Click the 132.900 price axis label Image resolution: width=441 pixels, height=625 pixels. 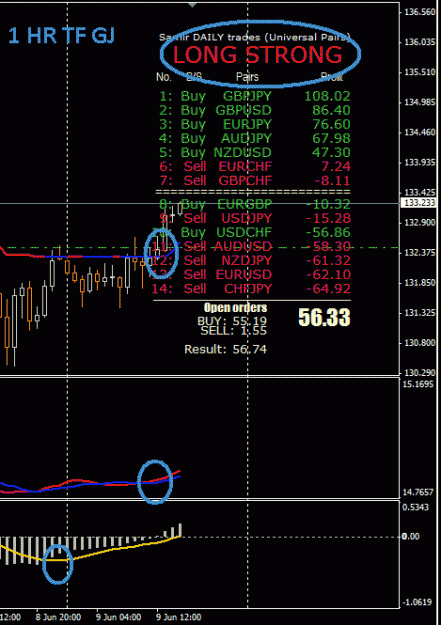coord(419,222)
